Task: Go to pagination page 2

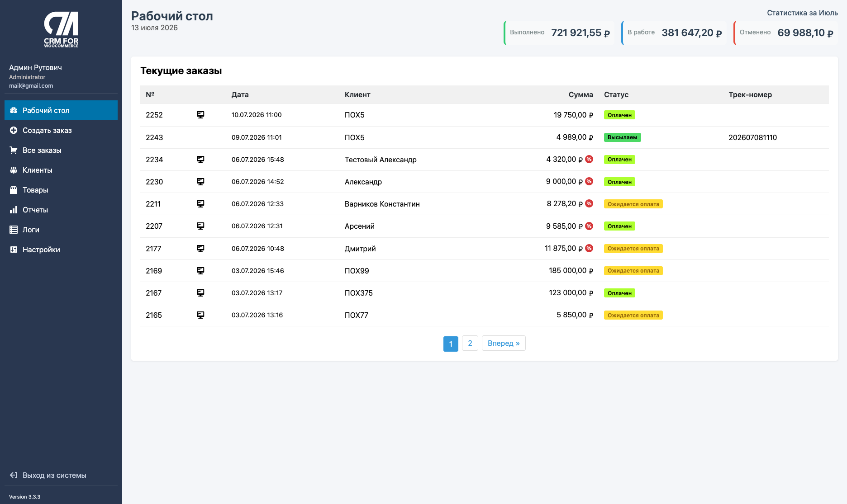Action: tap(470, 343)
